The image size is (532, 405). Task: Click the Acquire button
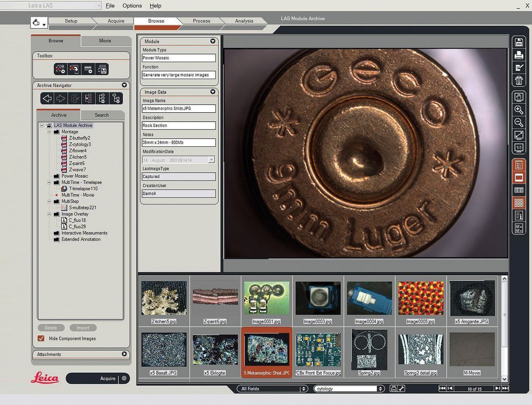(97, 378)
